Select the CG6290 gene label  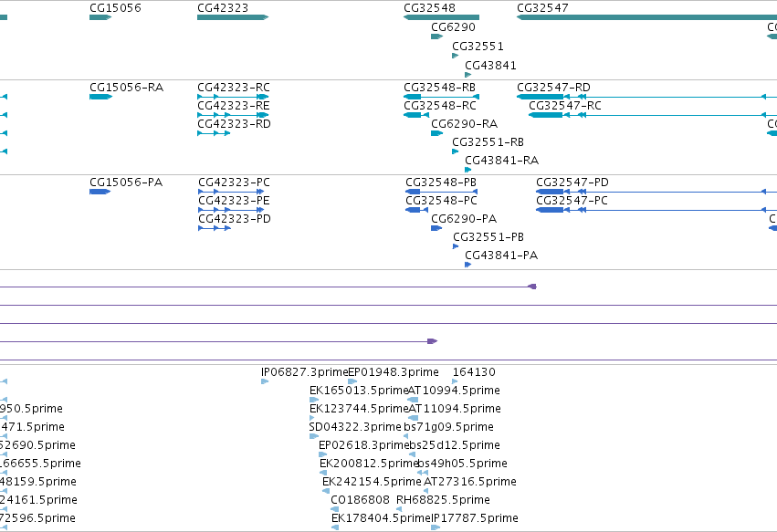(453, 27)
